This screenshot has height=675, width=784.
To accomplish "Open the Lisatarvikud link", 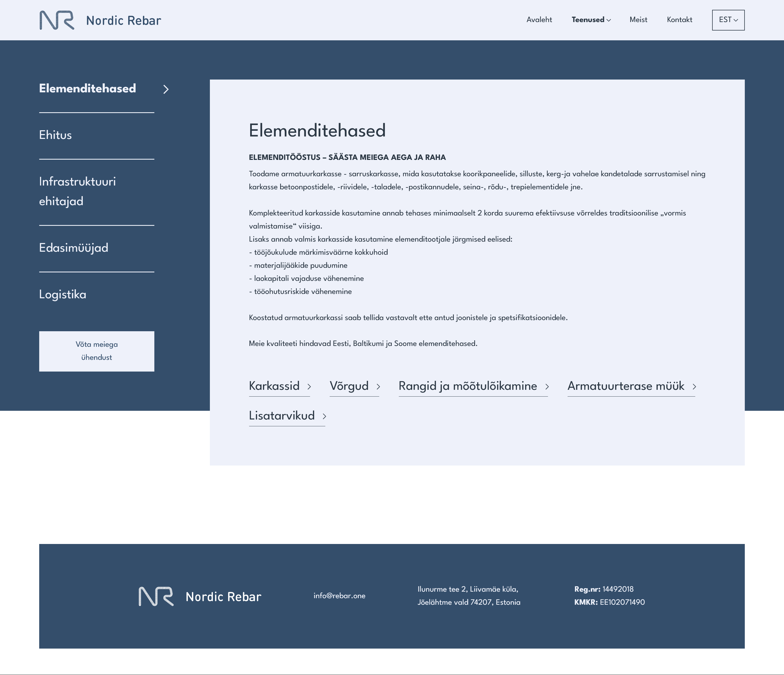I will pos(282,416).
